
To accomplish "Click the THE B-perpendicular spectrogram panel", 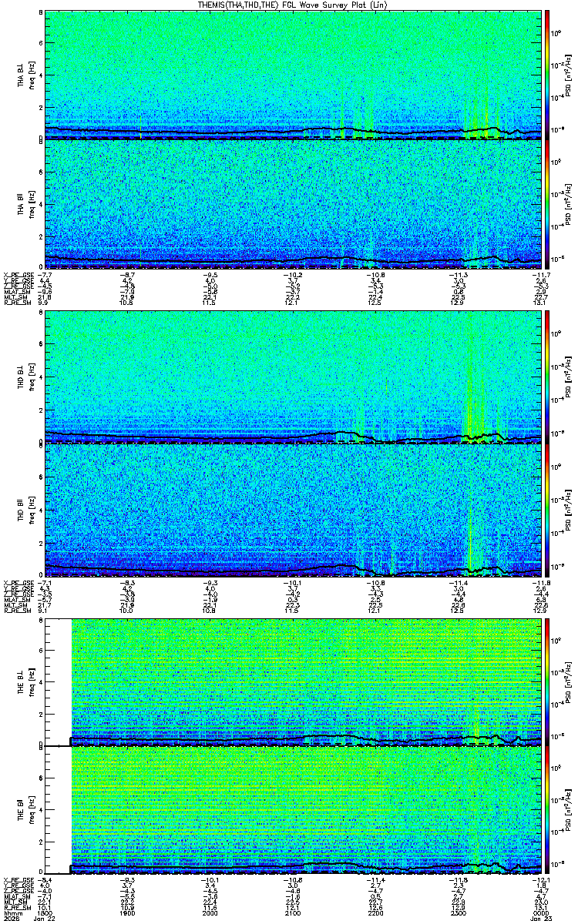I will 293,682.
